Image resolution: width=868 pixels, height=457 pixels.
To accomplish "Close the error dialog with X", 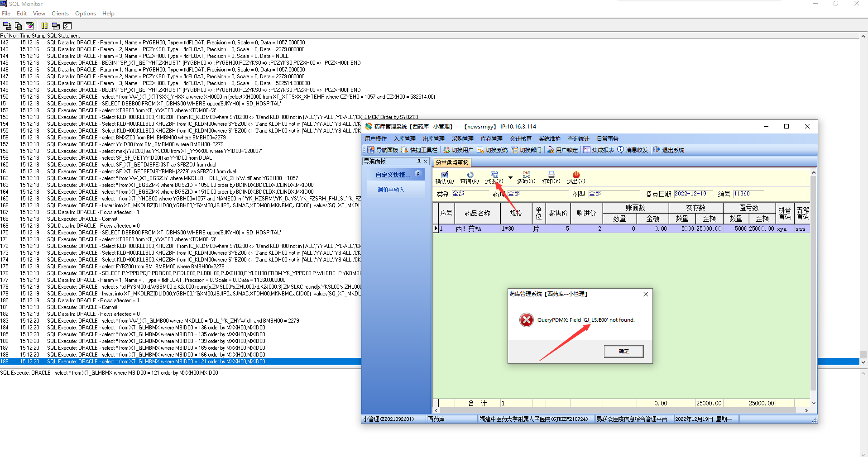I will tap(646, 294).
